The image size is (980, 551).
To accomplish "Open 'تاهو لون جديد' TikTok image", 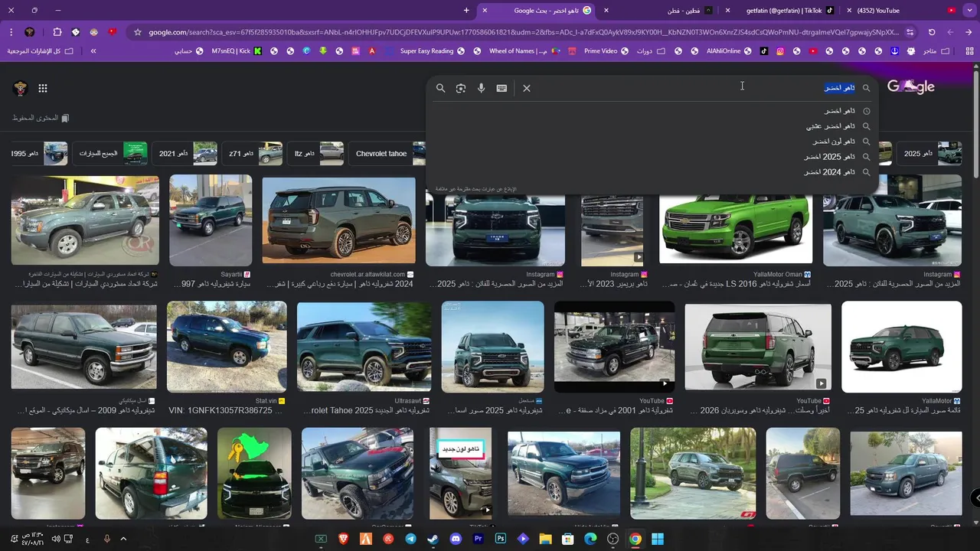I will [460, 473].
